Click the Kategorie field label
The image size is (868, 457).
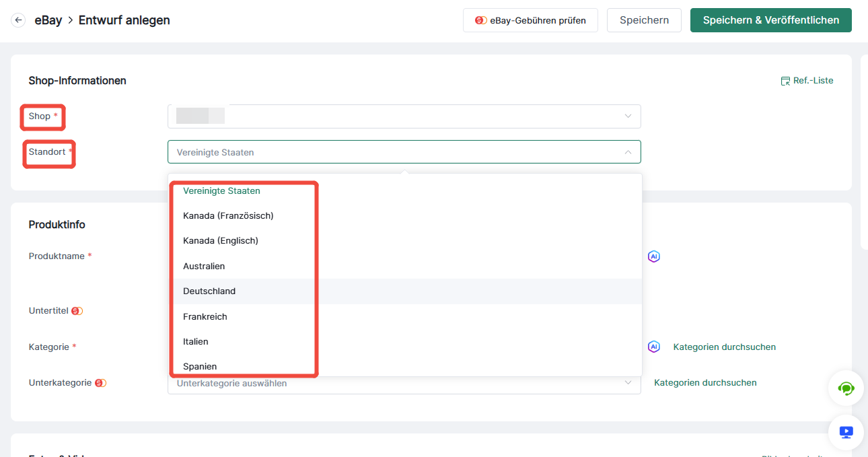[49, 347]
